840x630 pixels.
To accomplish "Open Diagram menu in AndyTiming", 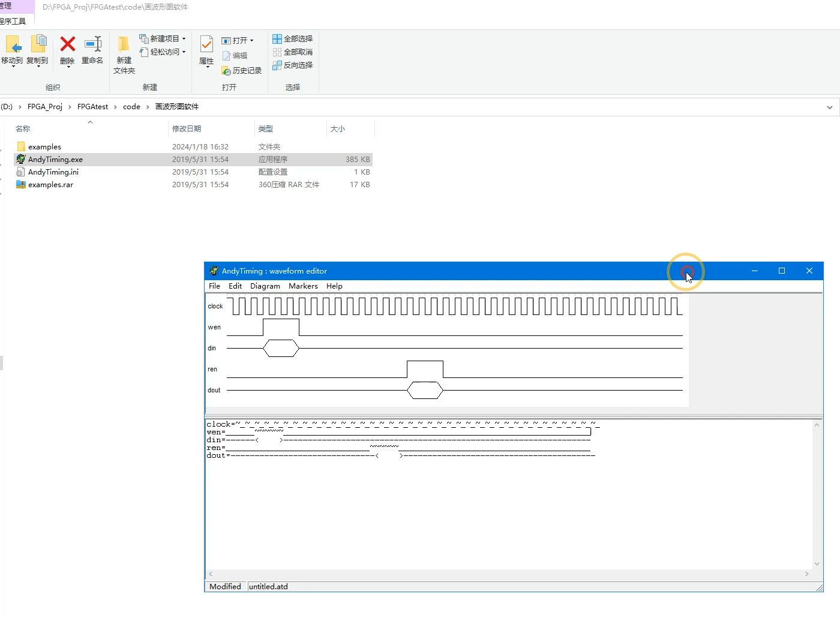I will (x=265, y=286).
